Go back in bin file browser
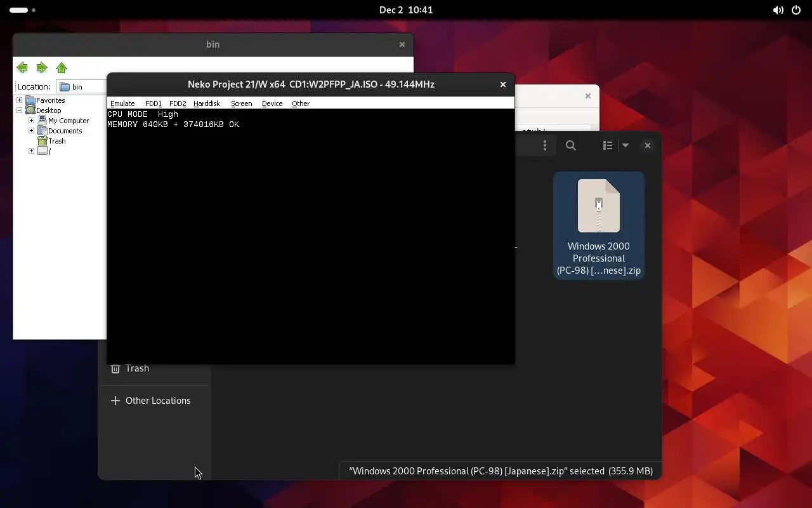 22,68
